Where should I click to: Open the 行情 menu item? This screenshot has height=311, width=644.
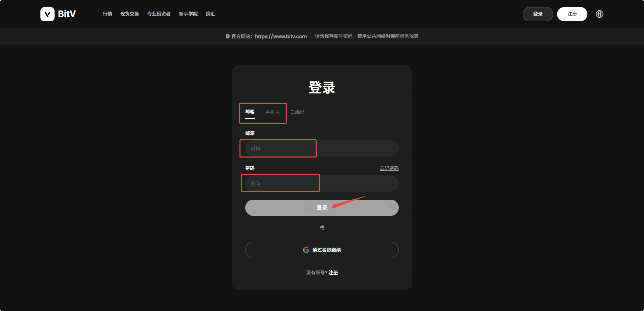coord(107,14)
